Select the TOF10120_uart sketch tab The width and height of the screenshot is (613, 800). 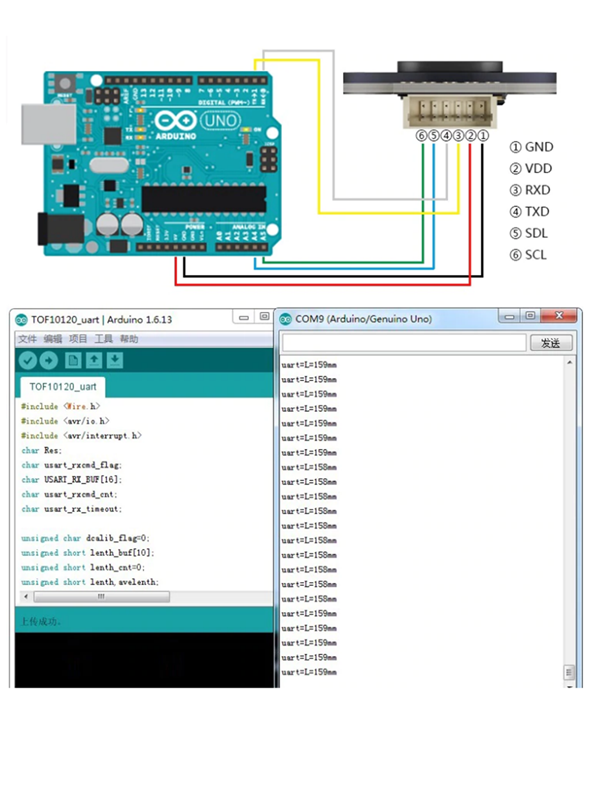tap(61, 386)
